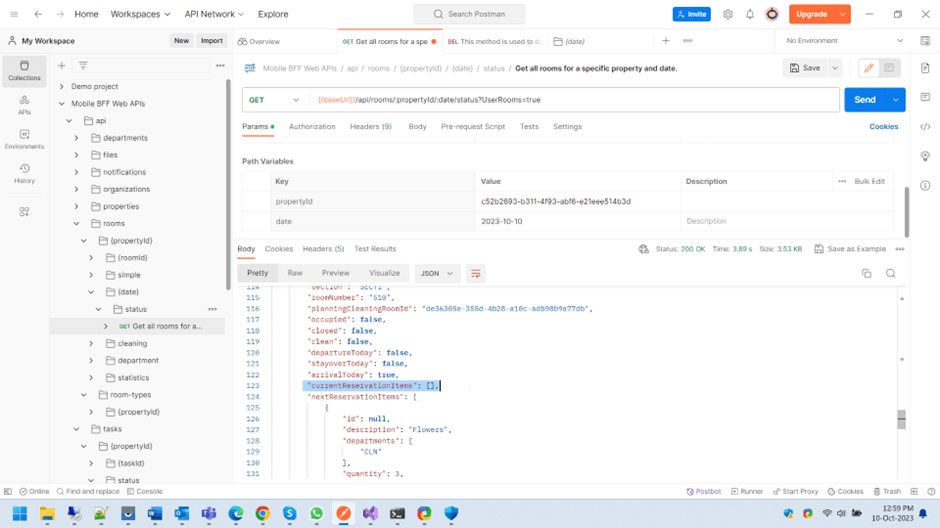Copy the response body

click(x=866, y=273)
